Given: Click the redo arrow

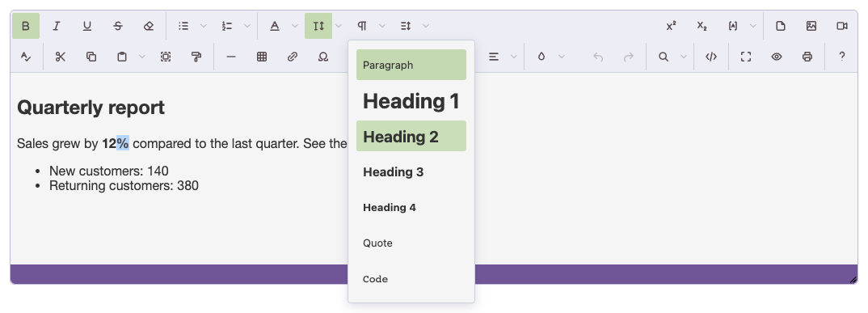Looking at the screenshot, I should [628, 57].
